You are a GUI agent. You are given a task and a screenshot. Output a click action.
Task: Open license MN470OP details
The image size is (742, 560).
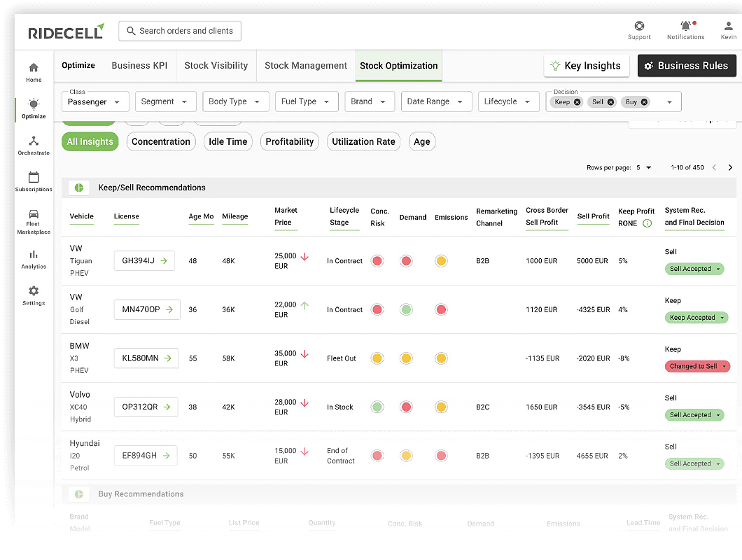tap(147, 309)
